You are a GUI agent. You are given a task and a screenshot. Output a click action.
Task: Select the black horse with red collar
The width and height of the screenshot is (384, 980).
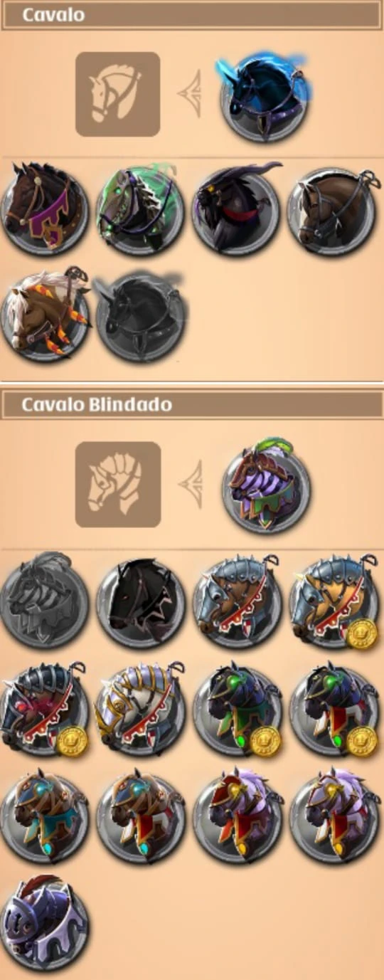pyautogui.click(x=235, y=208)
